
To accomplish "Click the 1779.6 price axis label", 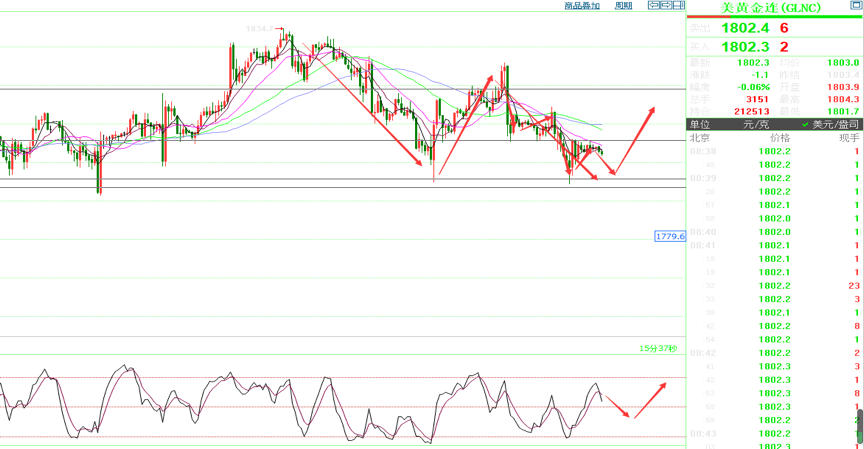I will pyautogui.click(x=669, y=237).
